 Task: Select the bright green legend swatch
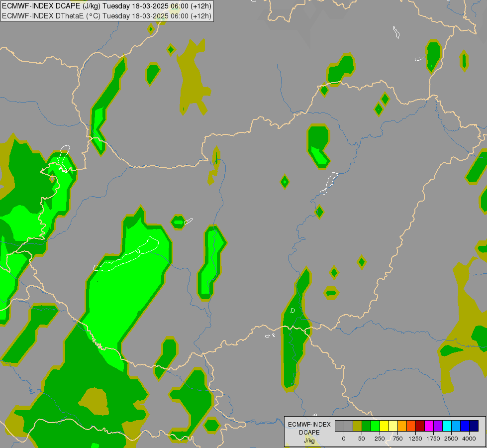click(x=375, y=426)
